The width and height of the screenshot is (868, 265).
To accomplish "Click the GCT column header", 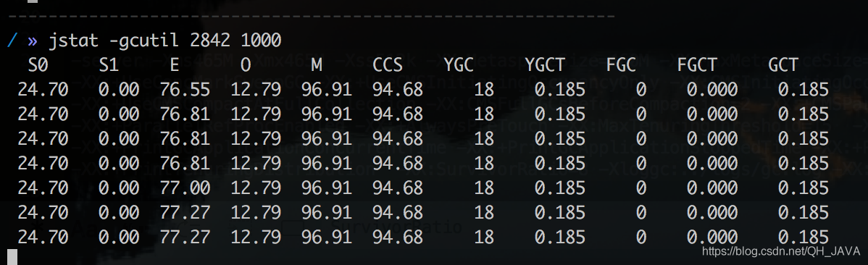I will (x=783, y=65).
